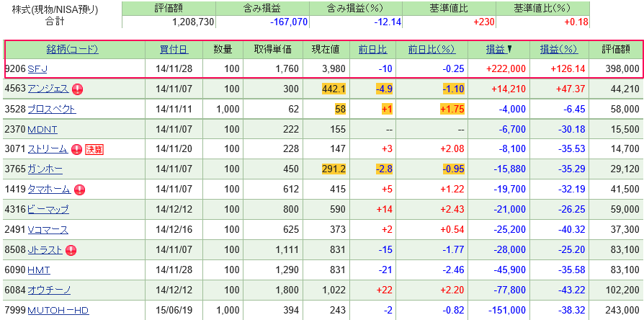Open the オウチーノ stock link
The height and width of the screenshot is (320, 644).
tap(49, 290)
